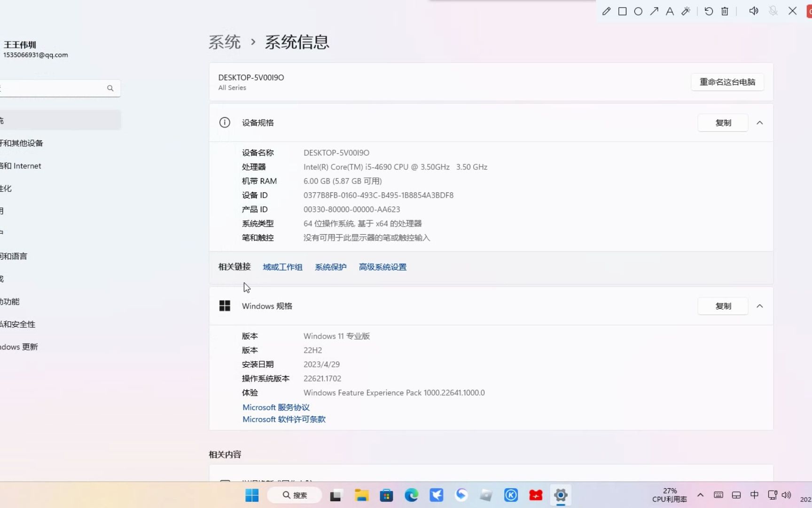The width and height of the screenshot is (812, 508).
Task: Open the sidebar item ending in 功能
Action: [10, 302]
